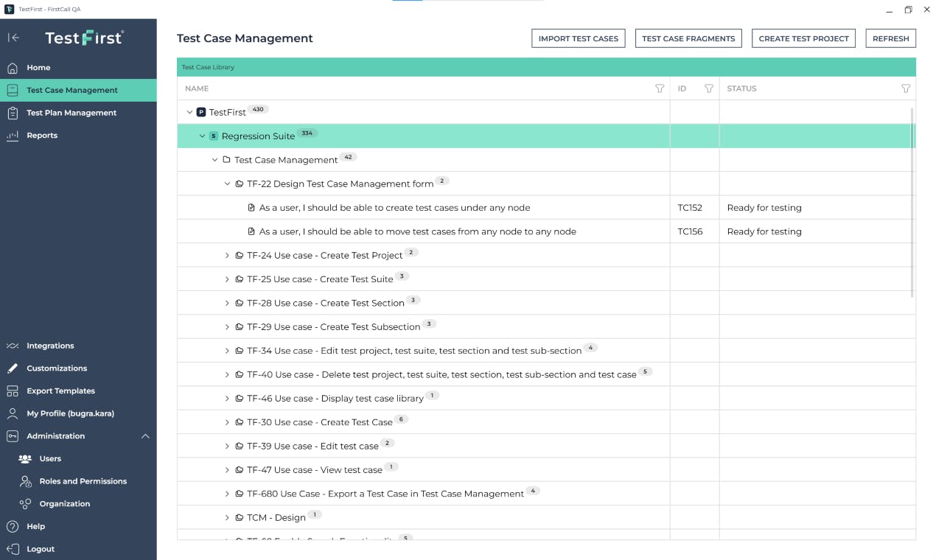
Task: Expand TF-680 Use Case - Export a Test Case
Action: click(228, 494)
